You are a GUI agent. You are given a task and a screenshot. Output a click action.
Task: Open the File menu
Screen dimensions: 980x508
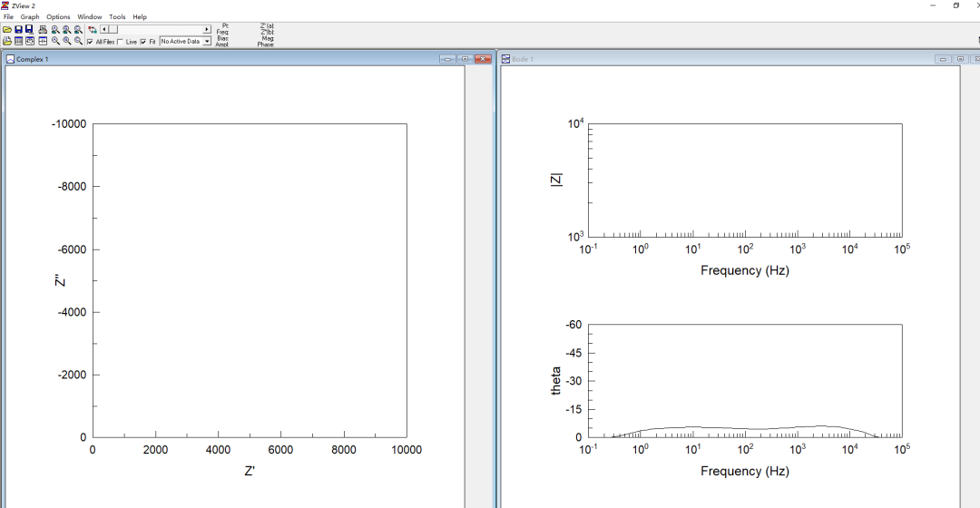8,17
